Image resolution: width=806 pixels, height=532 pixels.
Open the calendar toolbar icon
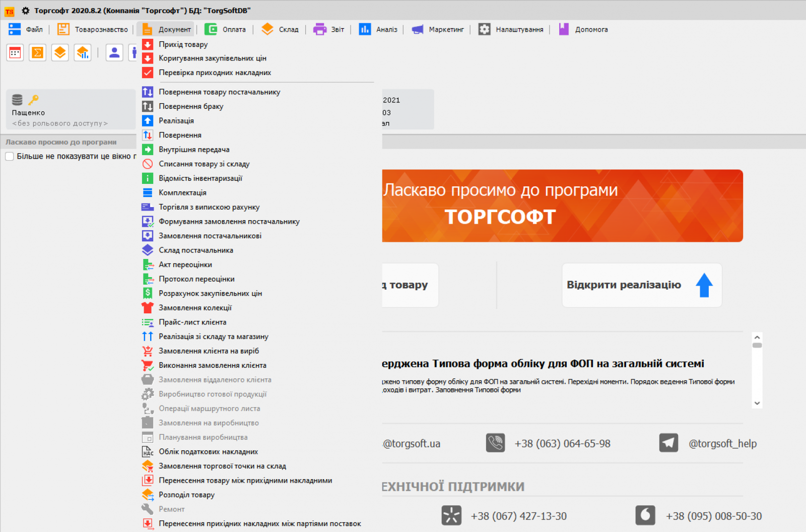click(x=15, y=52)
